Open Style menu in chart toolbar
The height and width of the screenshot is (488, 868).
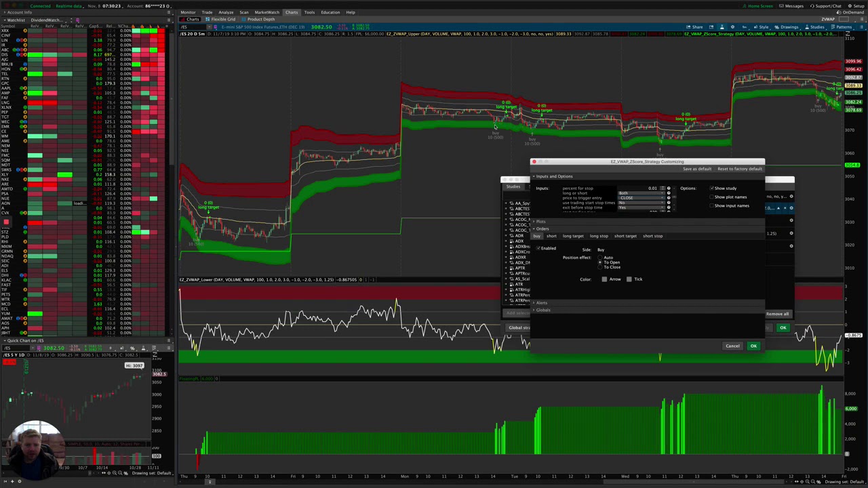pyautogui.click(x=761, y=26)
